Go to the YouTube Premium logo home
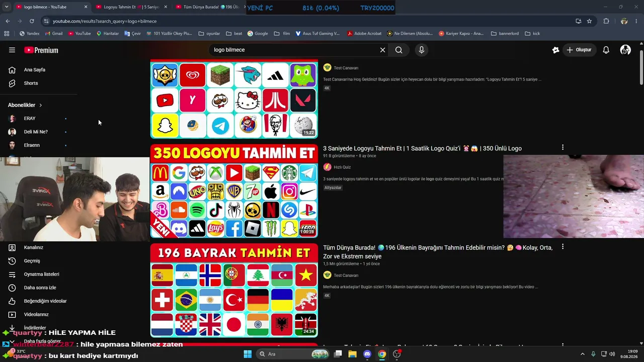This screenshot has height=362, width=644. click(x=41, y=50)
